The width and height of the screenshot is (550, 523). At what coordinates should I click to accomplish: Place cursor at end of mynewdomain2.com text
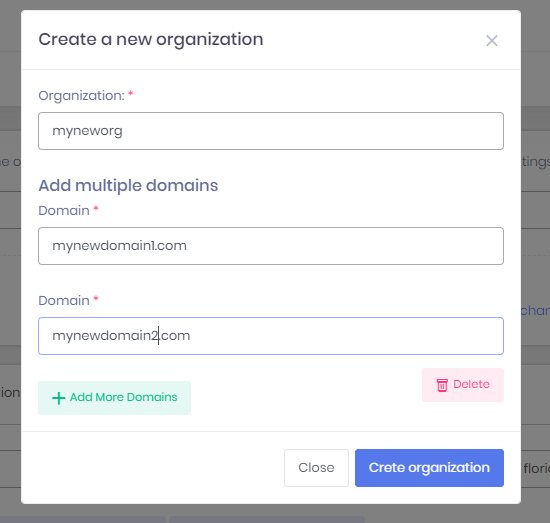[x=191, y=336]
